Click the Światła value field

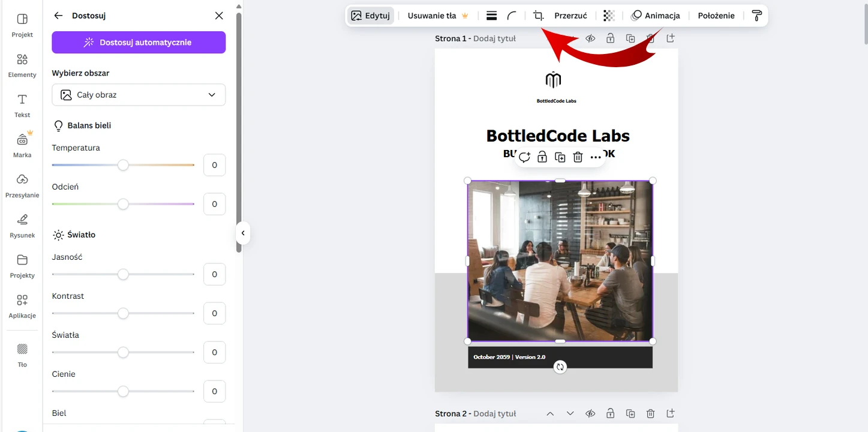coord(214,352)
